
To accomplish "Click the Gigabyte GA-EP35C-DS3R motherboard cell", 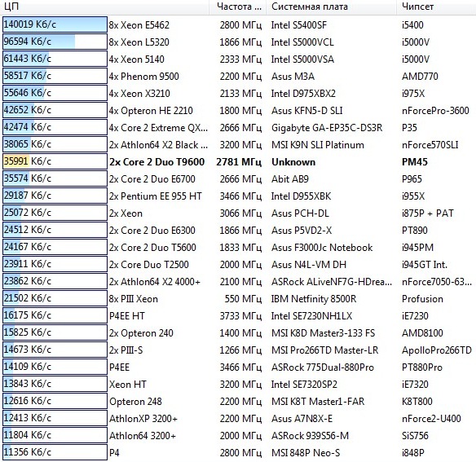I will pos(327,127).
